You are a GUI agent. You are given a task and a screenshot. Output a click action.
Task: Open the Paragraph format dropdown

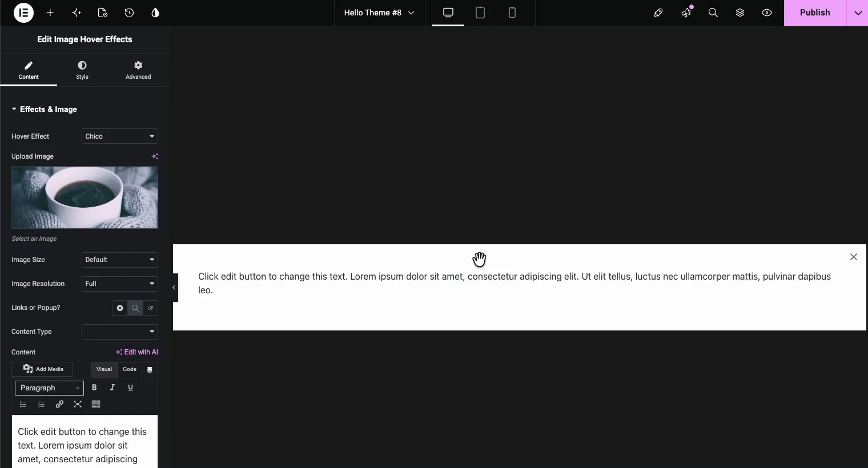point(49,388)
